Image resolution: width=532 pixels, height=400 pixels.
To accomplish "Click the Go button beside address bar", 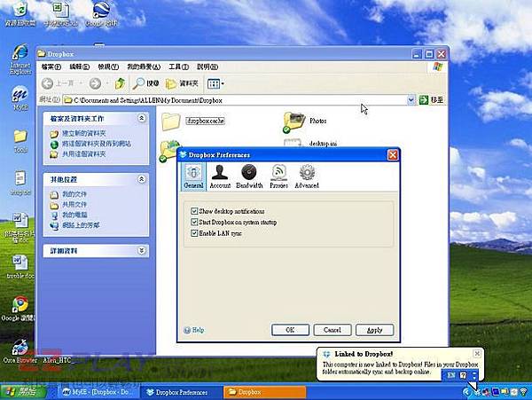I will pyautogui.click(x=431, y=100).
